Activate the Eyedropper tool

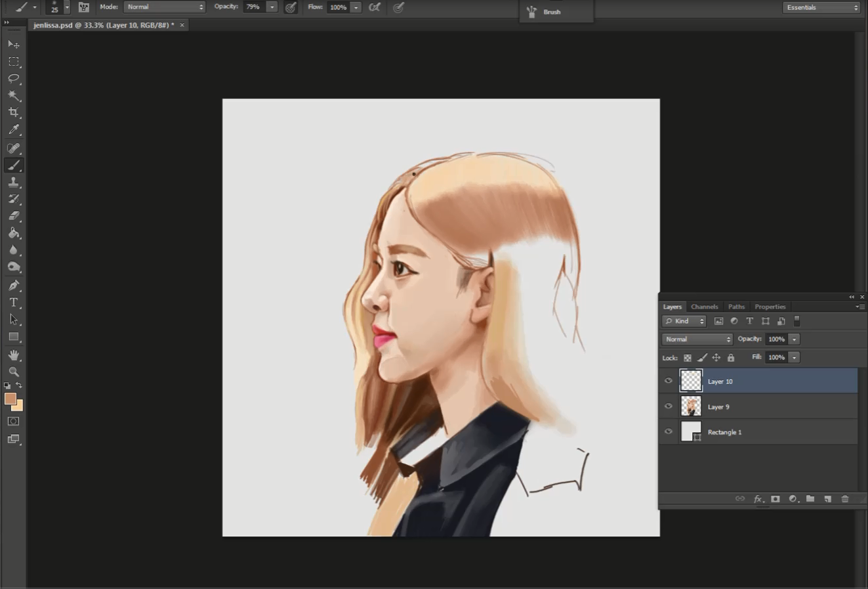[14, 130]
